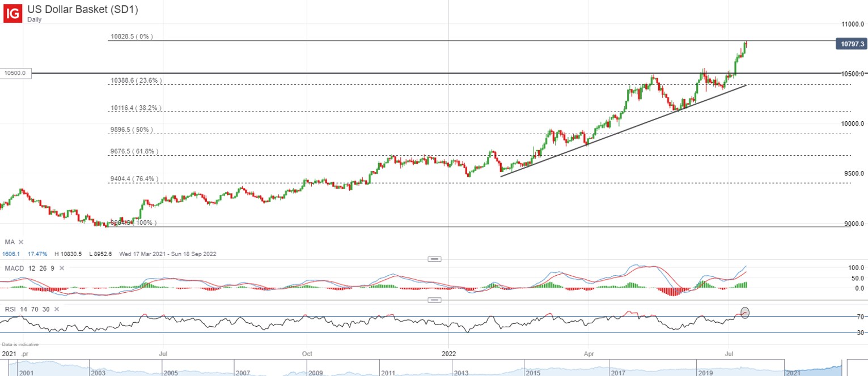Click the US Dollar Basket (SD1) title

click(x=83, y=9)
